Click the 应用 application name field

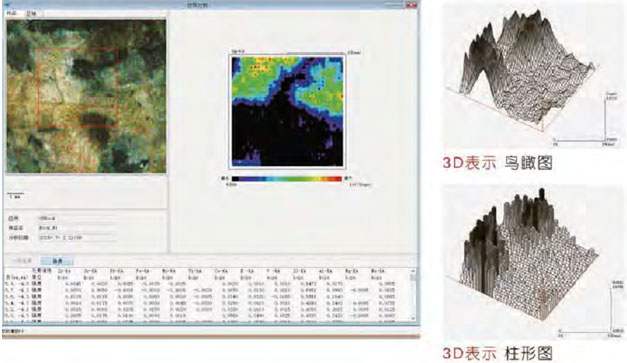click(78, 218)
